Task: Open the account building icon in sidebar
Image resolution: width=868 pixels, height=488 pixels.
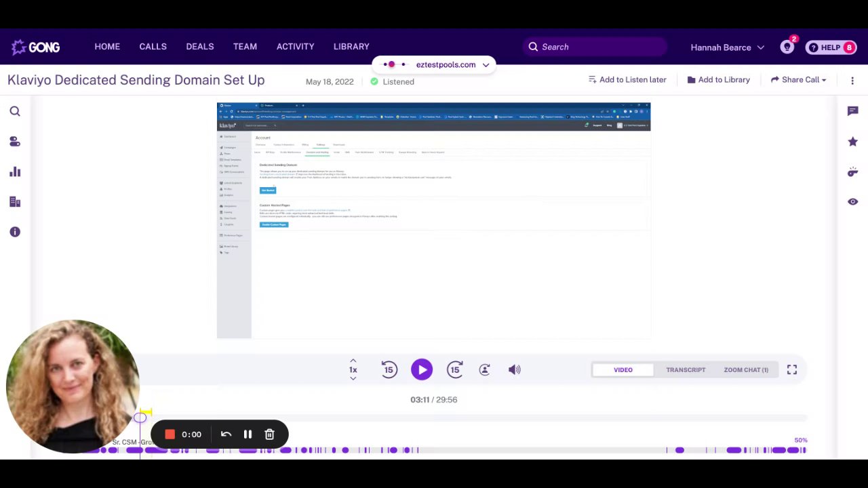Action: pos(15,201)
